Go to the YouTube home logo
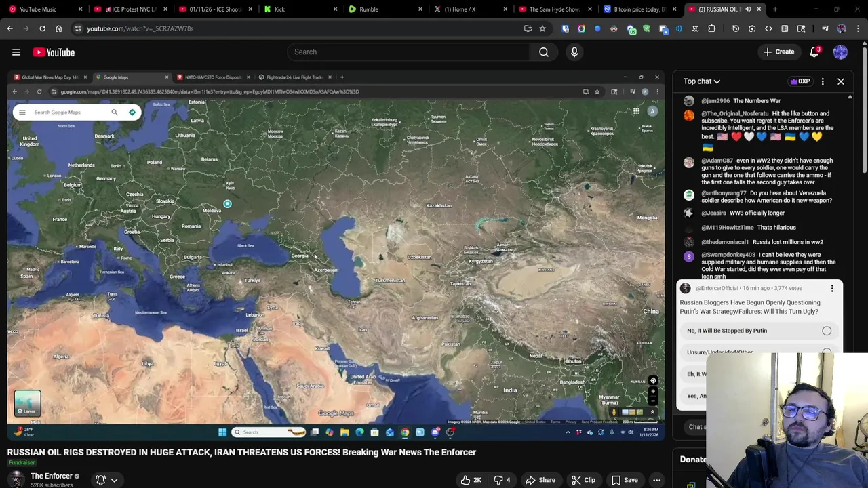Viewport: 868px width, 488px height. coord(54,52)
